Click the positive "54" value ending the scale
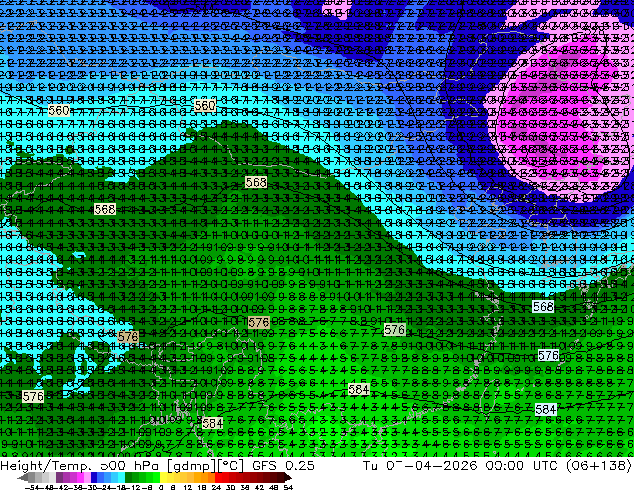Viewport: 634px width, 490px height. point(288,487)
